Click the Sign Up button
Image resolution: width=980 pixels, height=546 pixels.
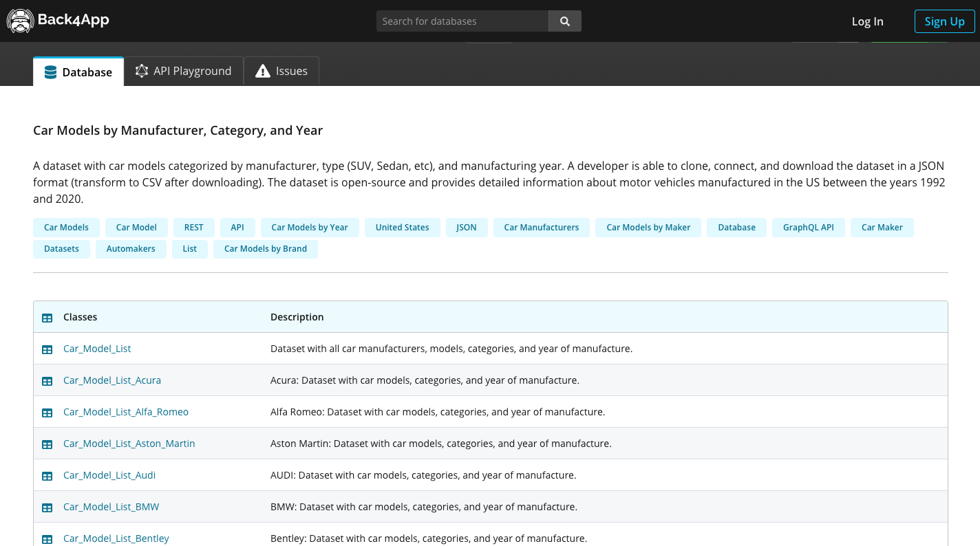click(944, 21)
